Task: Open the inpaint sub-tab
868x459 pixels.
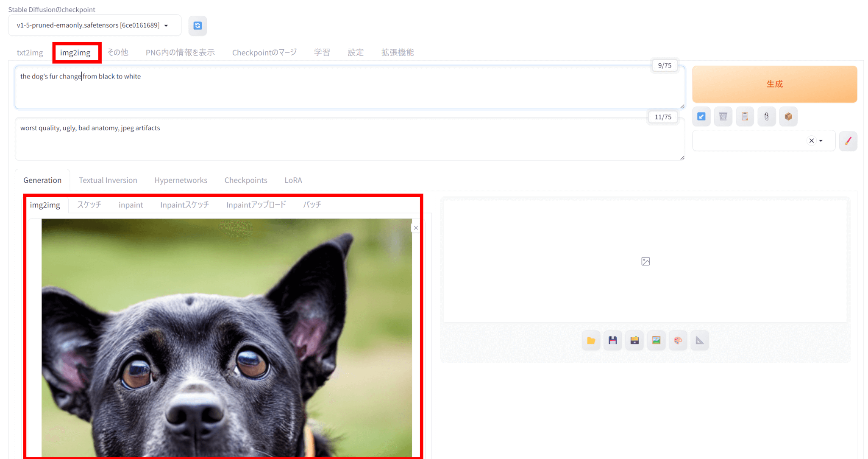Action: pos(131,205)
